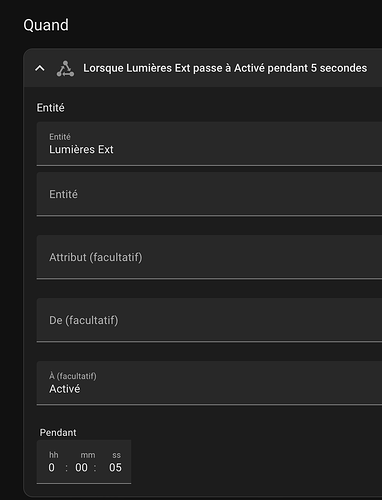Open the Lumières Ext entity picker
The image size is (382, 500).
click(x=209, y=144)
